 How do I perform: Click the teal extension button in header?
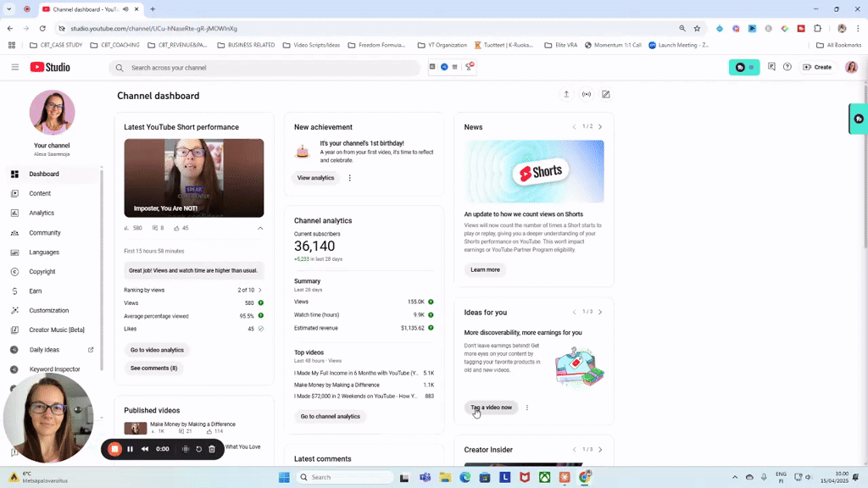(744, 67)
